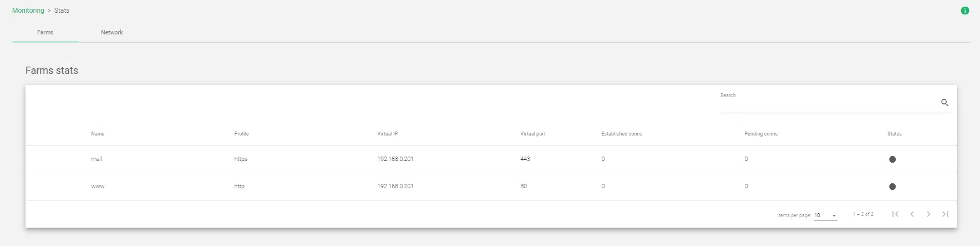Select the mail farm row
980x246 pixels.
97,159
